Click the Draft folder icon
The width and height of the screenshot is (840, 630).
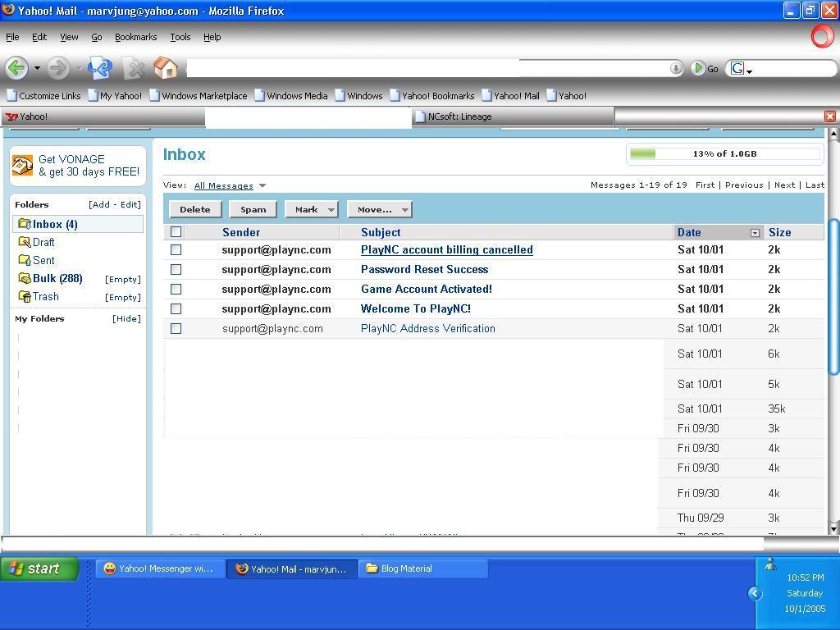pos(25,242)
